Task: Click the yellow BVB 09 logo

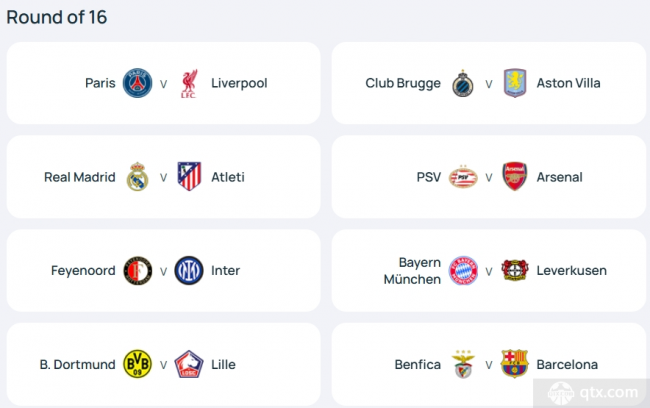Action: pos(137,364)
